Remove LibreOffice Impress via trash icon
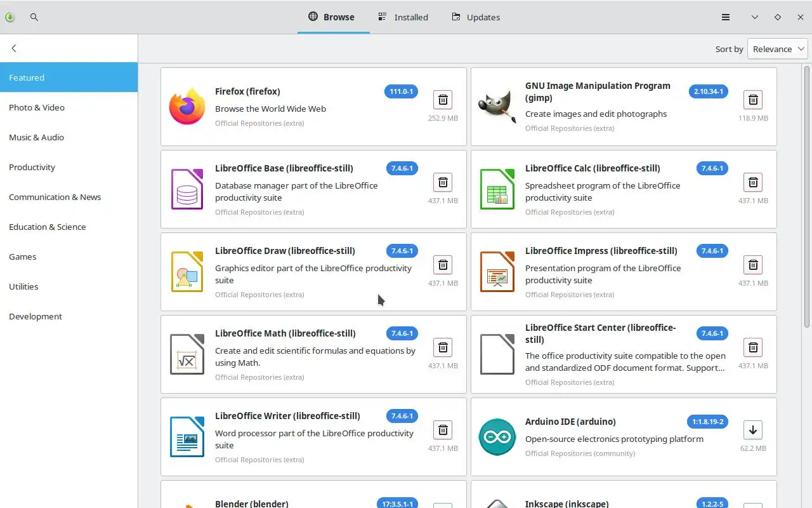Viewport: 812px width, 508px height. click(753, 265)
